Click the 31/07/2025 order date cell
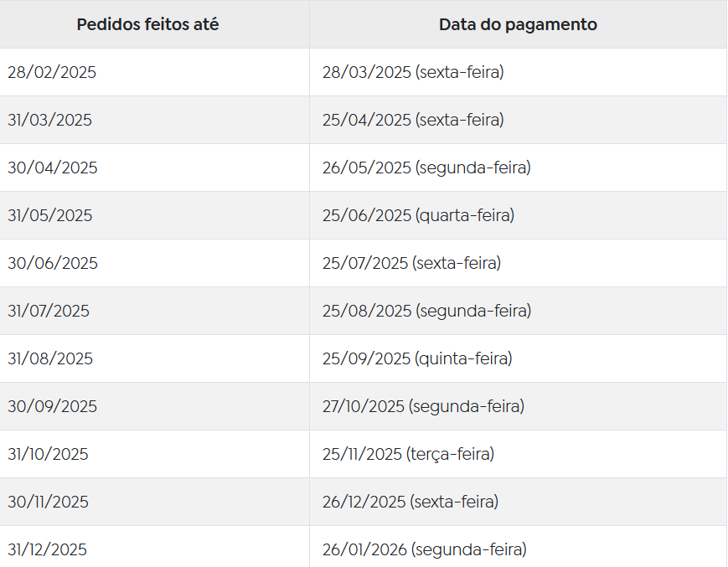 click(154, 311)
